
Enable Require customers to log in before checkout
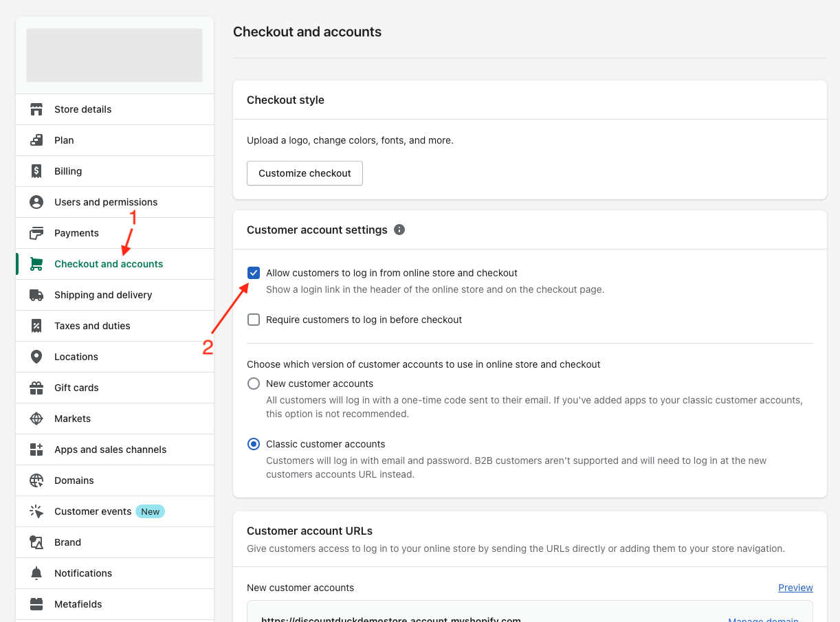[254, 320]
